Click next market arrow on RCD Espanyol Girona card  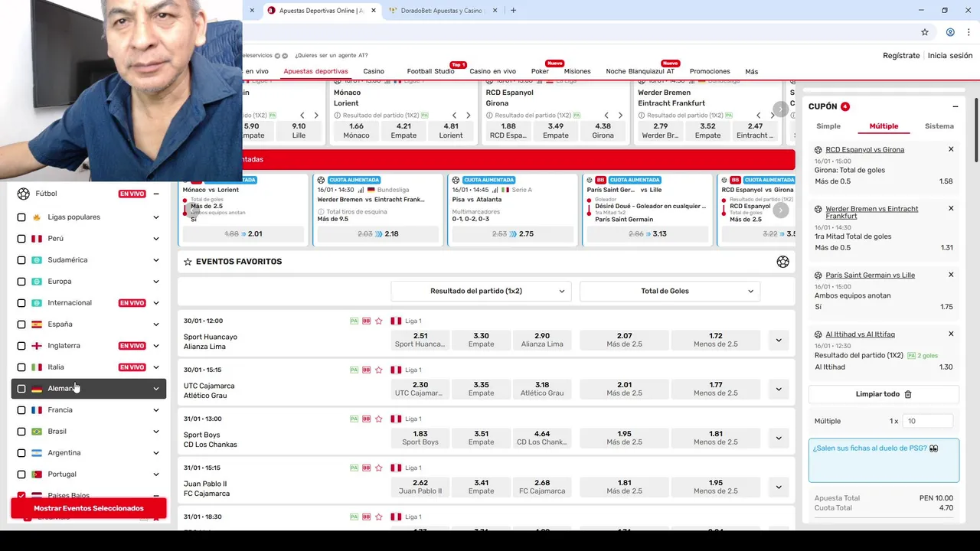[x=620, y=116]
